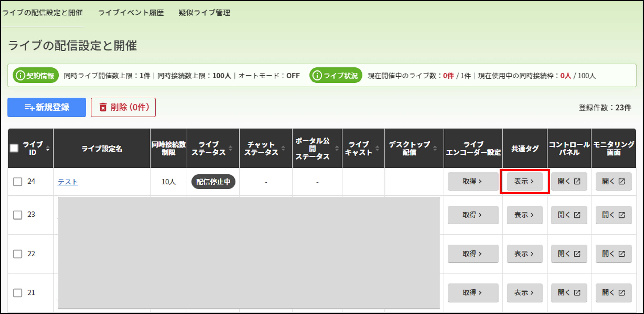Image resolution: width=644 pixels, height=314 pixels.
Task: Click the ライブエンコーダー設定 column header
Action: 473,149
